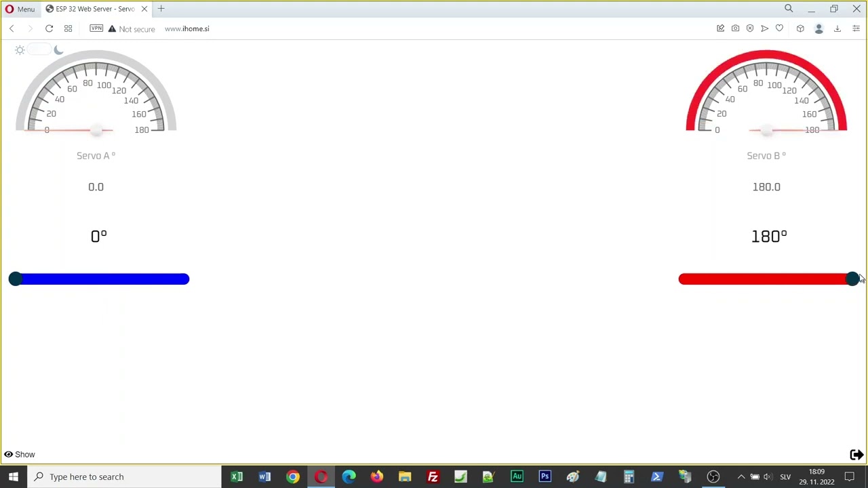Click the www.ihome.si address field
Screen dimensions: 868x488
click(186, 28)
